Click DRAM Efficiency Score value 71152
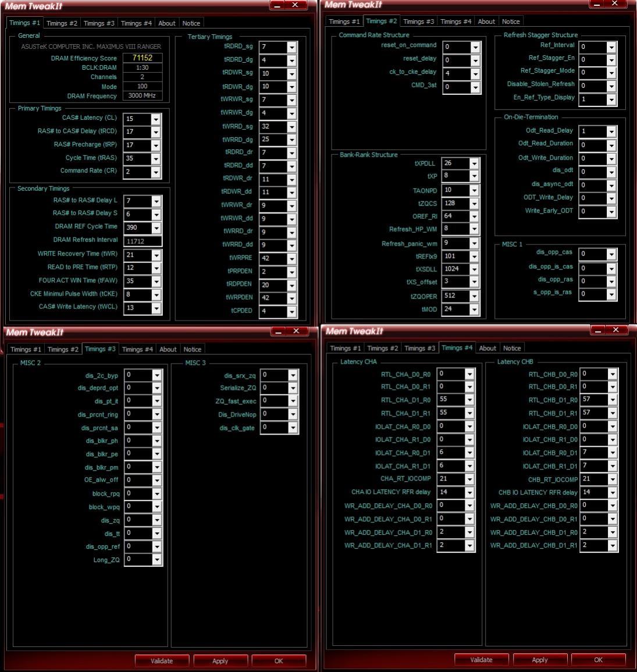637x672 pixels. point(142,58)
